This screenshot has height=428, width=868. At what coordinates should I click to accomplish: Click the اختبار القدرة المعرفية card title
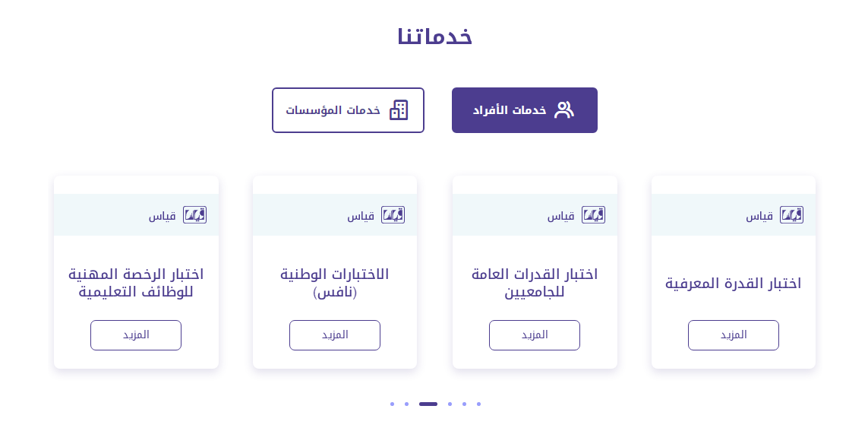733,284
